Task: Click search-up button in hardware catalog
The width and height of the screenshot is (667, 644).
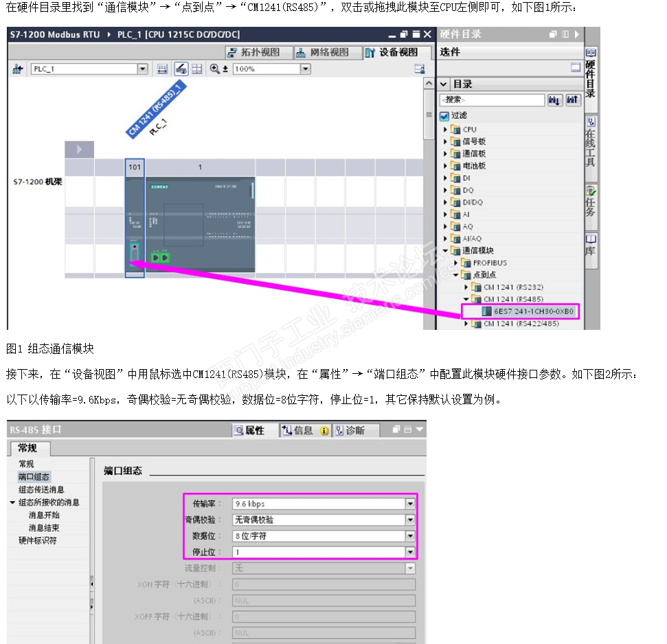Action: [573, 100]
